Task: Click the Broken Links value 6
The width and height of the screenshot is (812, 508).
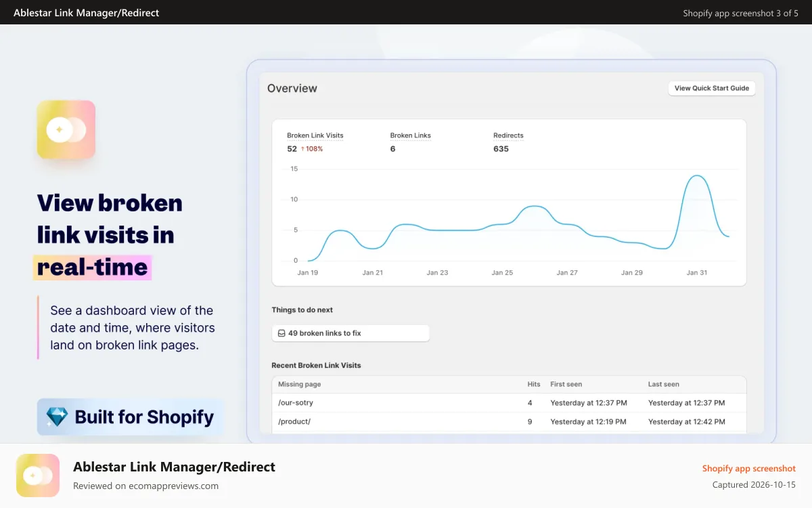Action: pos(392,148)
